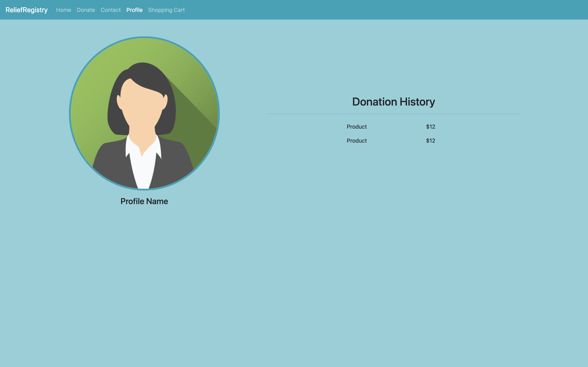Click the first $12 amount
The image size is (588, 367).
pyautogui.click(x=430, y=127)
